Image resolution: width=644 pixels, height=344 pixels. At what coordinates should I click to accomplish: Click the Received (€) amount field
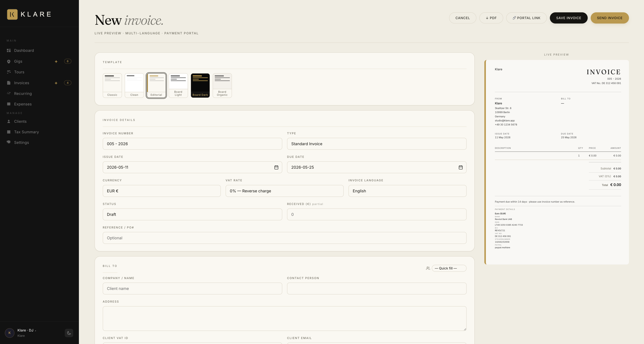(377, 214)
